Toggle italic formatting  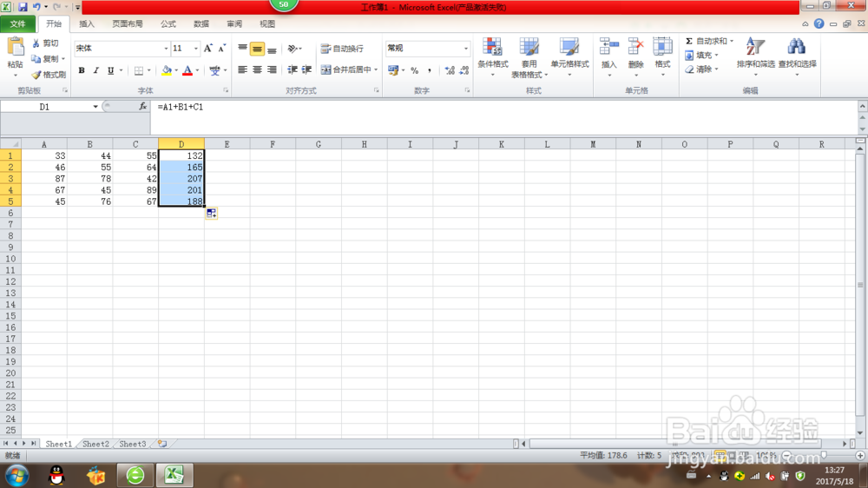coord(95,70)
